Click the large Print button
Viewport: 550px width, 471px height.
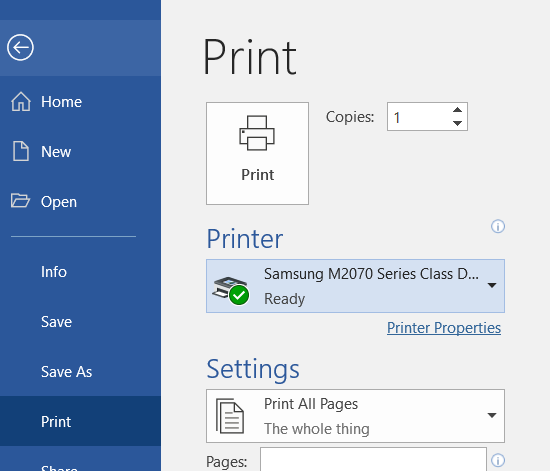pyautogui.click(x=257, y=153)
